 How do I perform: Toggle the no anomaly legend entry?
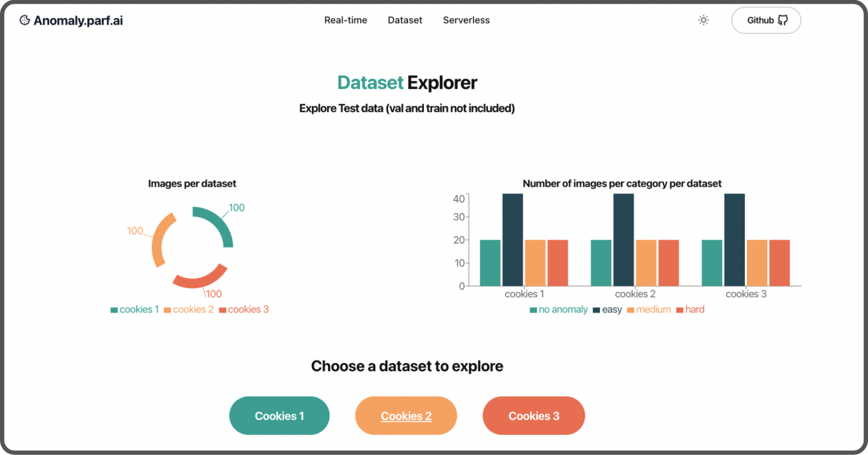coord(559,309)
